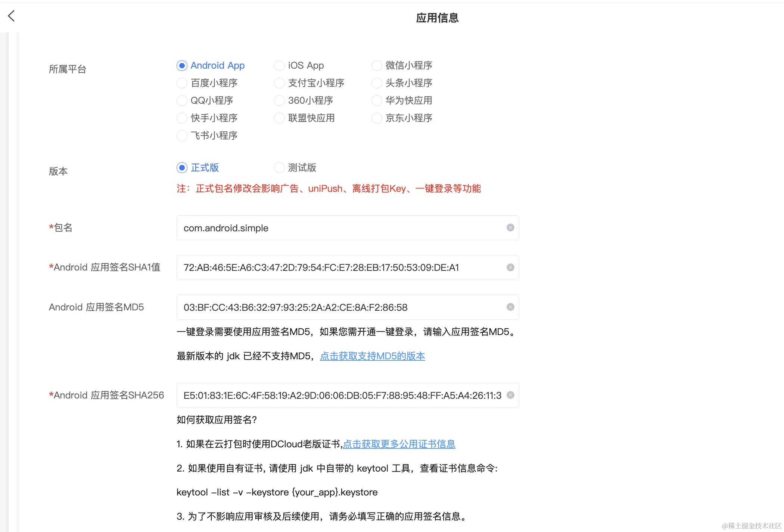Clear the package name field

[510, 228]
